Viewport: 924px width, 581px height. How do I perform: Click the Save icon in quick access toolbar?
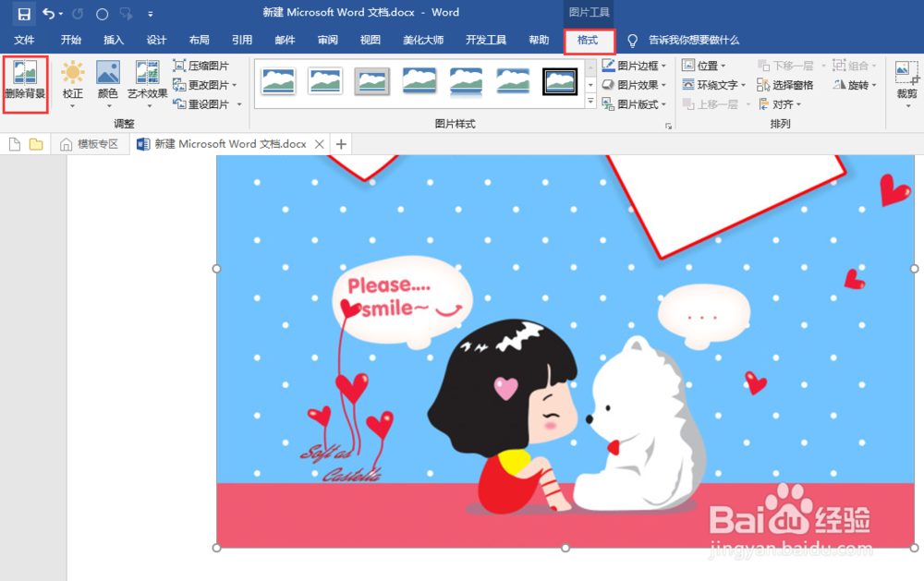point(24,14)
